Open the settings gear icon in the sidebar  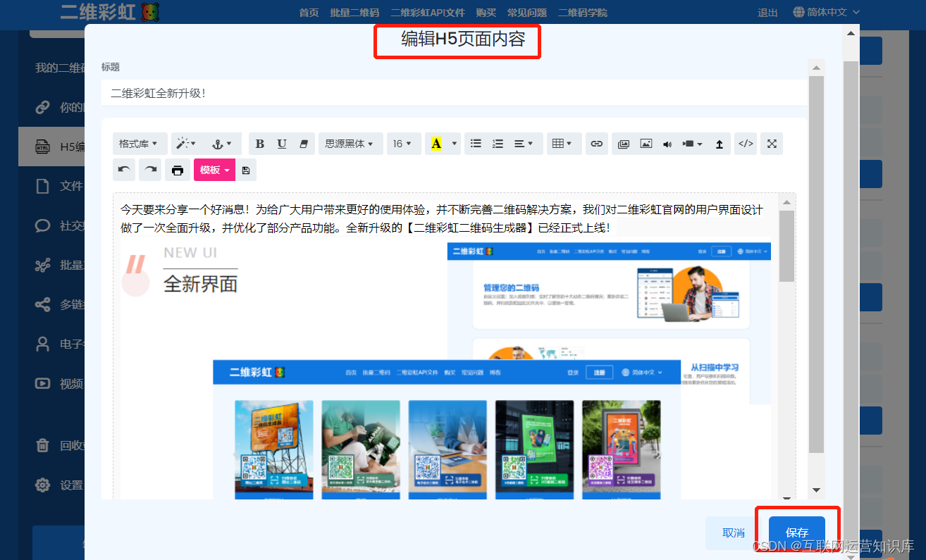pyautogui.click(x=43, y=485)
